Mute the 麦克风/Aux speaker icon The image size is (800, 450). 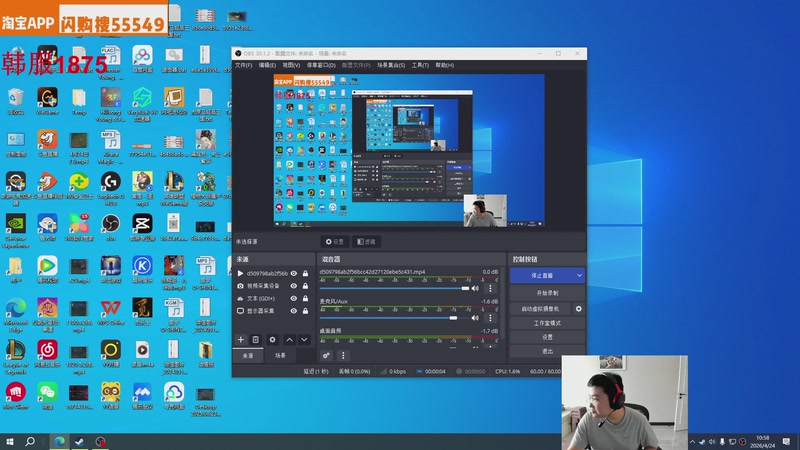click(x=476, y=318)
